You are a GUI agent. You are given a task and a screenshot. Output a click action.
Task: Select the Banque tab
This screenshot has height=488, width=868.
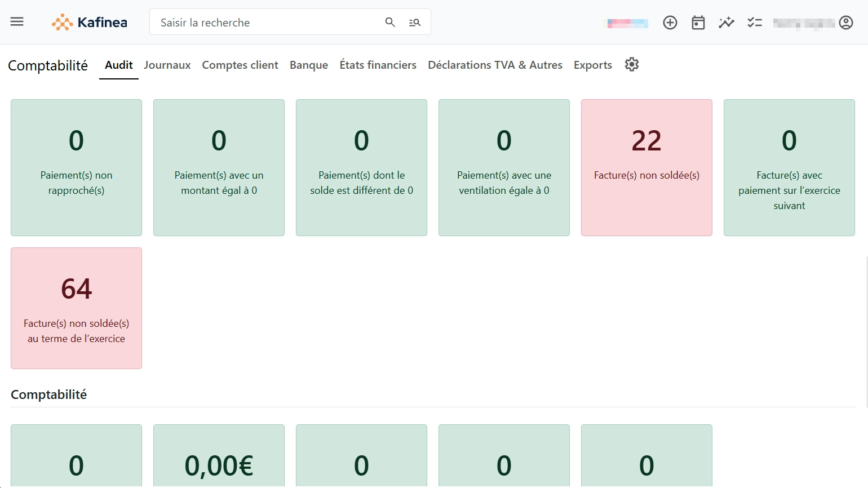tap(308, 64)
